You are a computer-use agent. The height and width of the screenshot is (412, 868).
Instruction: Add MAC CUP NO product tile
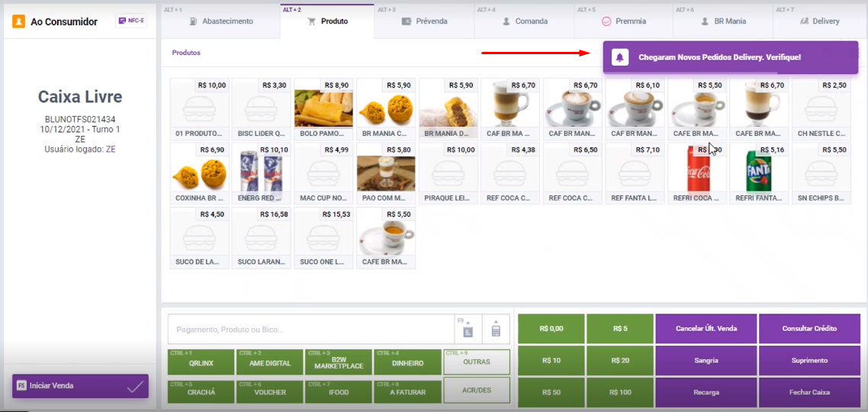click(x=323, y=173)
